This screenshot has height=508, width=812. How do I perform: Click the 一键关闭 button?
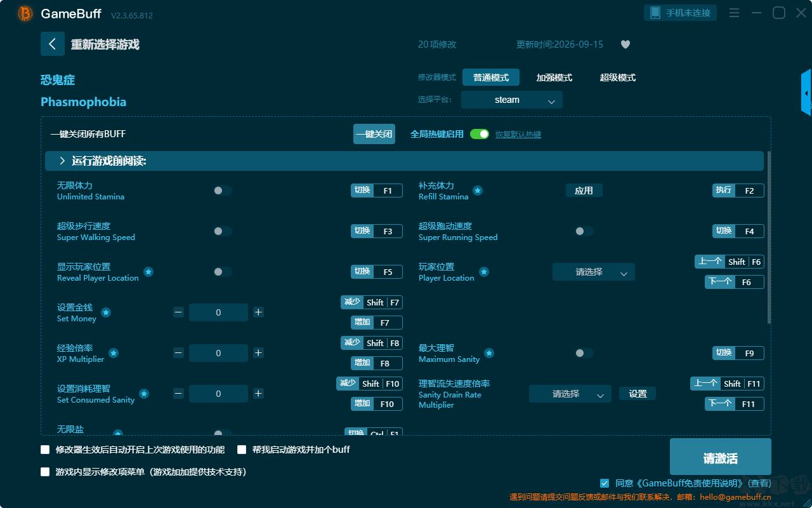coord(374,134)
